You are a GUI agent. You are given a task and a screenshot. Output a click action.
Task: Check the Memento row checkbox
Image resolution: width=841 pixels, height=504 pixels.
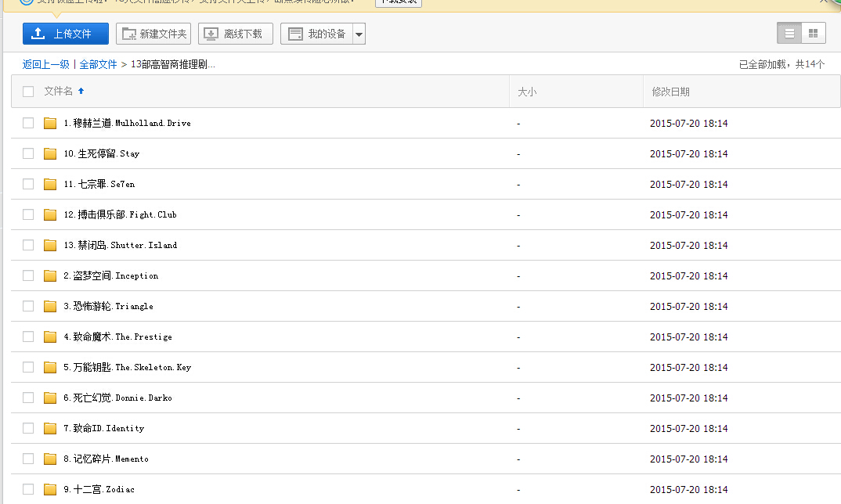[x=28, y=459]
